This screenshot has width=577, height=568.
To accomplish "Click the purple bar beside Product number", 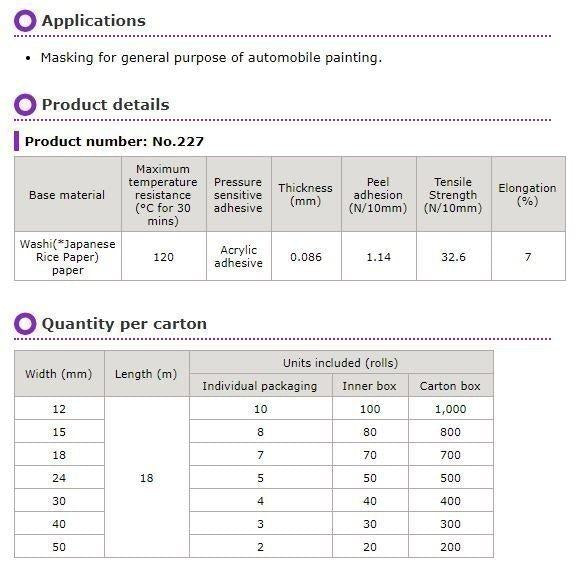I will coord(16,141).
